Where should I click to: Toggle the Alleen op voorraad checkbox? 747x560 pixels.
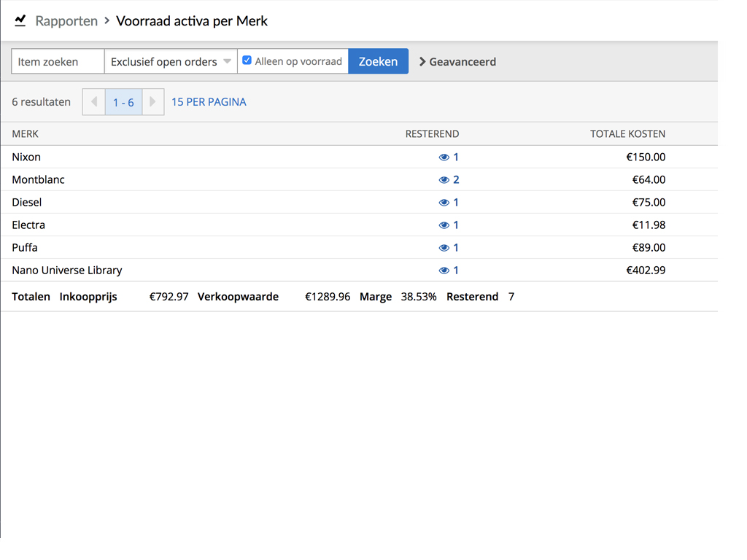click(247, 61)
